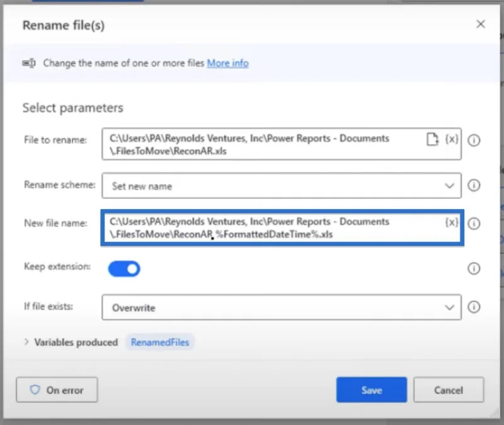Image resolution: width=504 pixels, height=425 pixels.
Task: Expand the Variables produced section
Action: [x=26, y=342]
